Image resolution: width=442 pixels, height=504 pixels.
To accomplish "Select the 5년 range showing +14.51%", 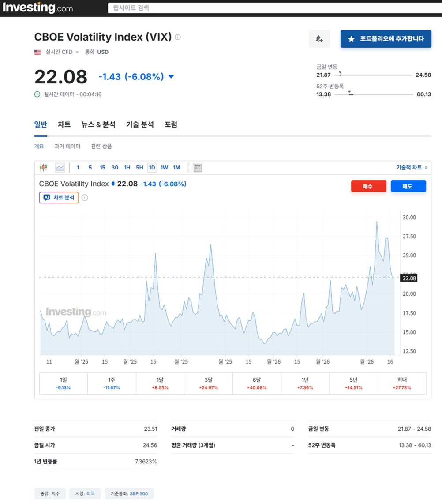I will 354,384.
